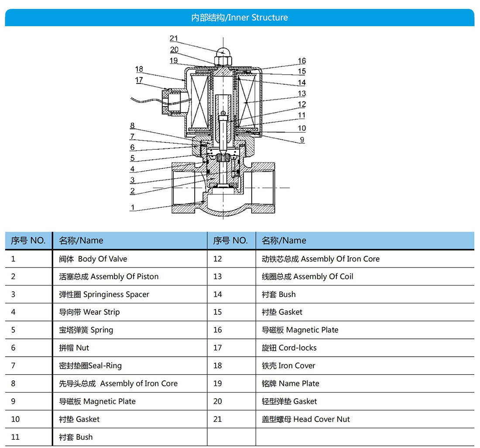The width and height of the screenshot is (480, 448).
Task: Select the 密封垫圈 Seal-Ring cell
Action: click(130, 365)
